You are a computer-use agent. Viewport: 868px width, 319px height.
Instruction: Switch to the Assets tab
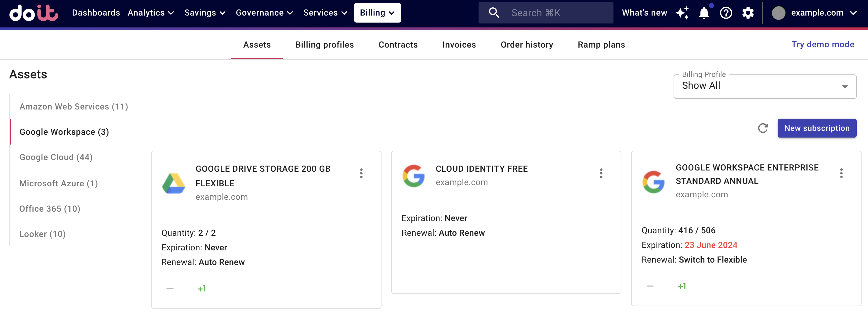coord(257,45)
